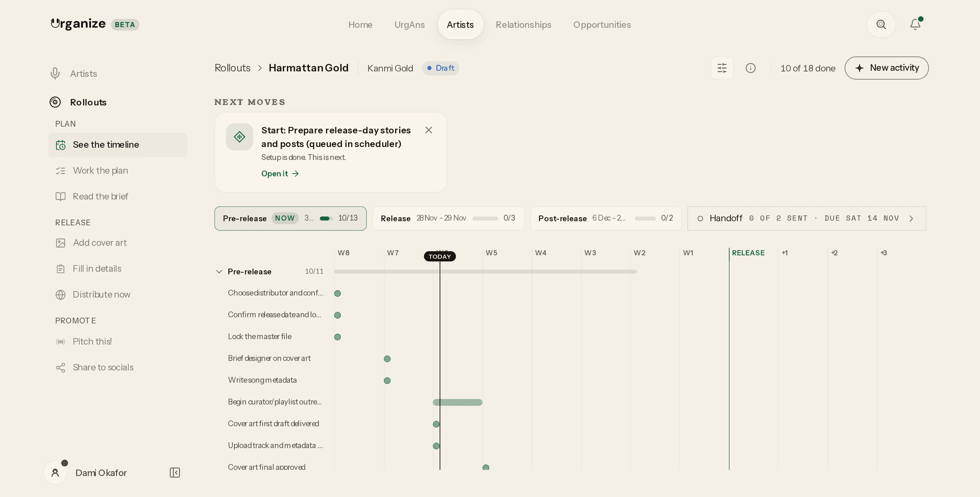
Task: Switch to Relationships tab
Action: (523, 25)
